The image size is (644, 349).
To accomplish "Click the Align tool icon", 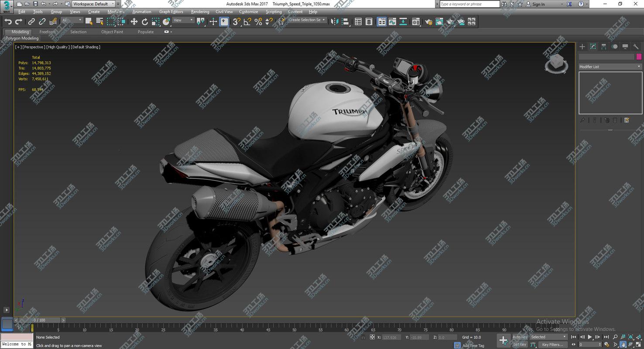I will point(345,21).
